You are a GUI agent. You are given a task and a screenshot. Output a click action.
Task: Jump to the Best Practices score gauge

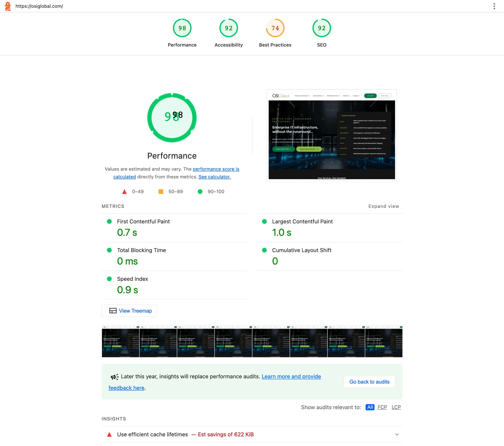tap(275, 33)
